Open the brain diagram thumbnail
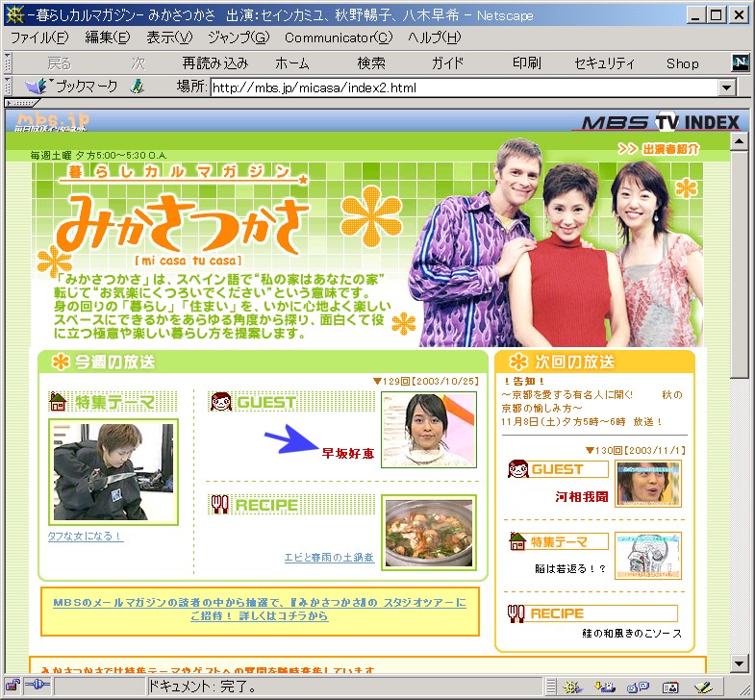755x700 pixels. 648,555
